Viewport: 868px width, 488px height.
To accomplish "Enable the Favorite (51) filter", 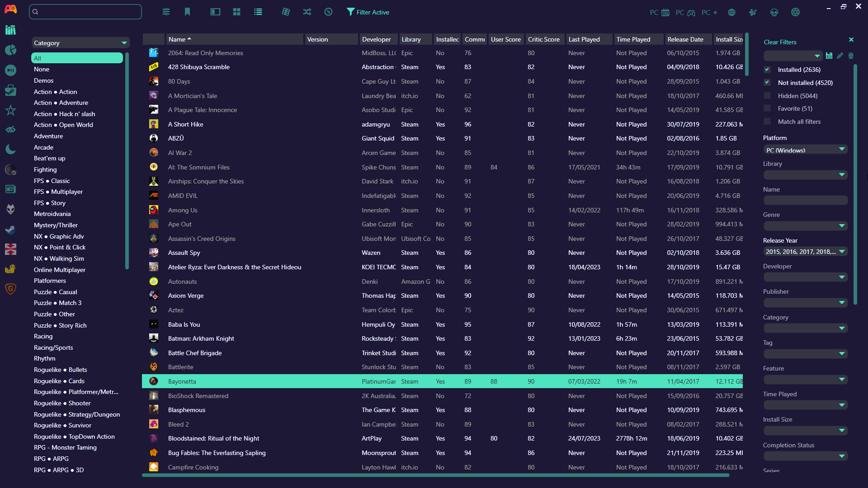I will (x=767, y=108).
